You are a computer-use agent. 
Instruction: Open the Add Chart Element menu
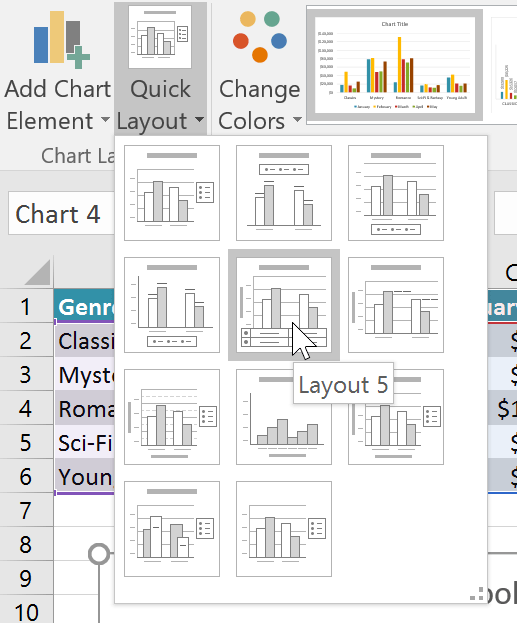pyautogui.click(x=57, y=71)
